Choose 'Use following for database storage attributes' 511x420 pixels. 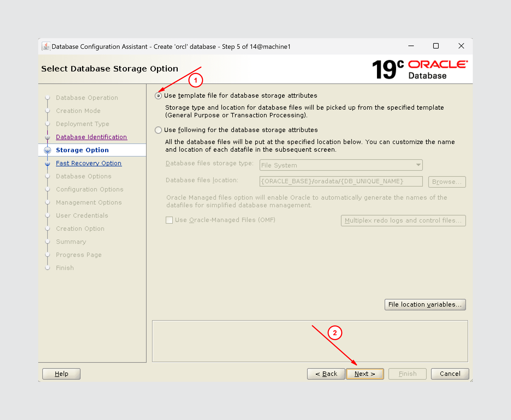tap(158, 130)
